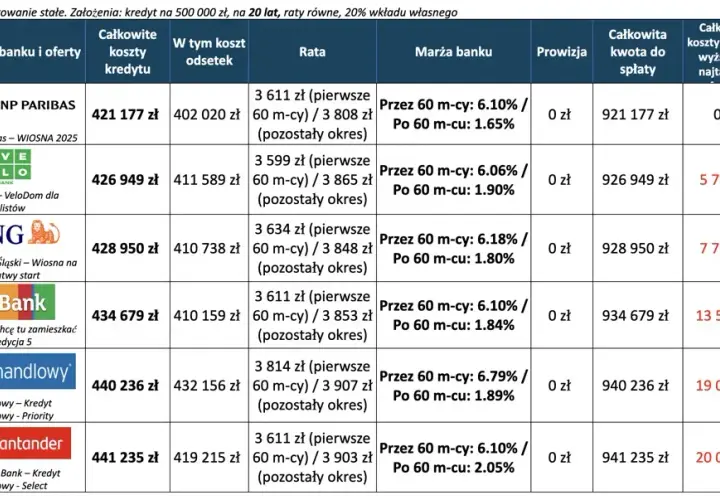Click the total cost value 428 950 zł

(x=125, y=248)
